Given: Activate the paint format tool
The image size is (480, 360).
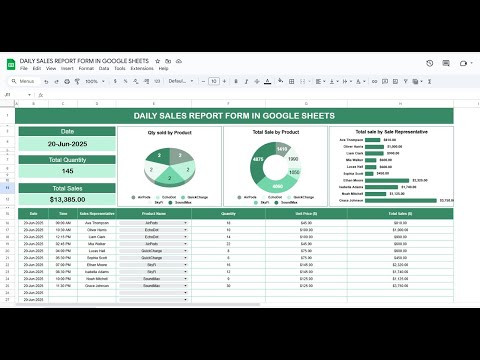Looking at the screenshot, I should (77, 81).
